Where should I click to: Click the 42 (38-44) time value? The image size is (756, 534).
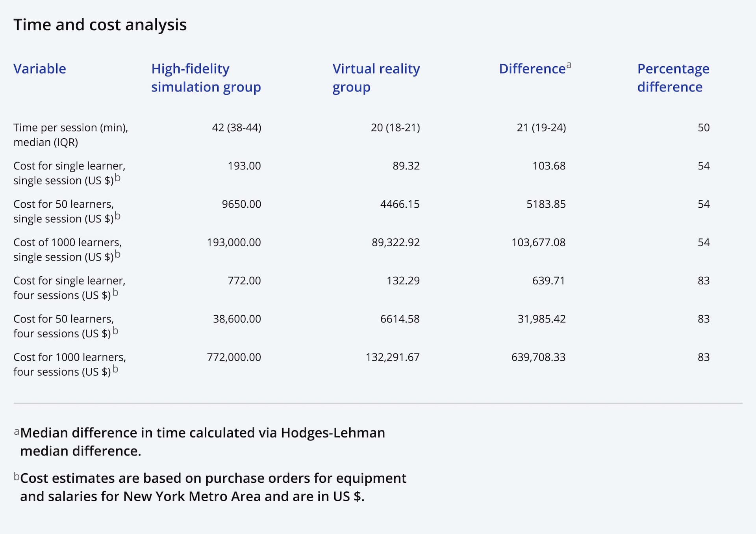[237, 128]
